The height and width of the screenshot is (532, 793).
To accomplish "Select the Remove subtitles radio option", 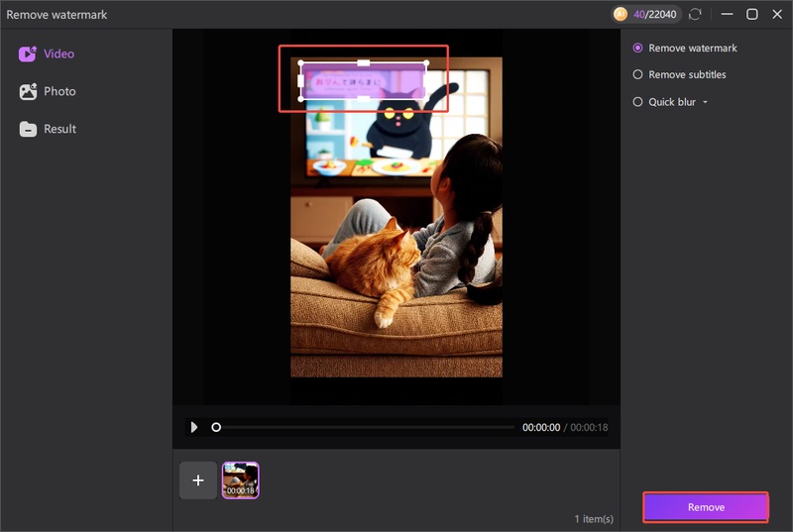I will coord(637,74).
